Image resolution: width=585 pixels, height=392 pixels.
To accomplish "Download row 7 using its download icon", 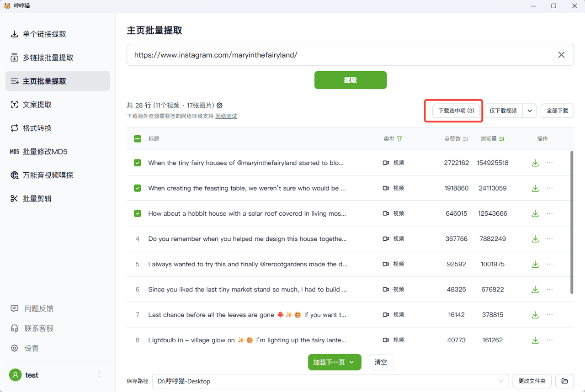I will [x=535, y=315].
